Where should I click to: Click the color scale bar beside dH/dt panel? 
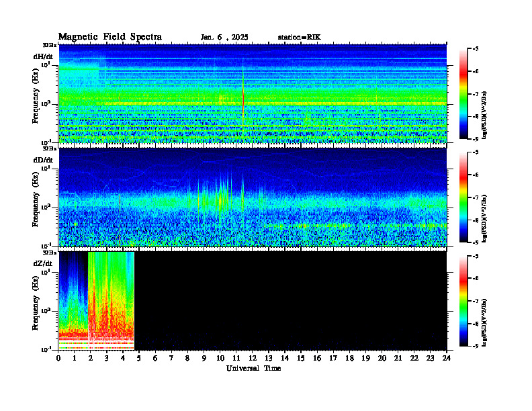(x=463, y=94)
